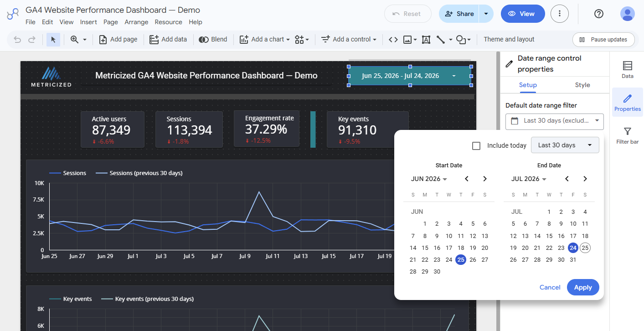Pause data updates

pos(603,40)
